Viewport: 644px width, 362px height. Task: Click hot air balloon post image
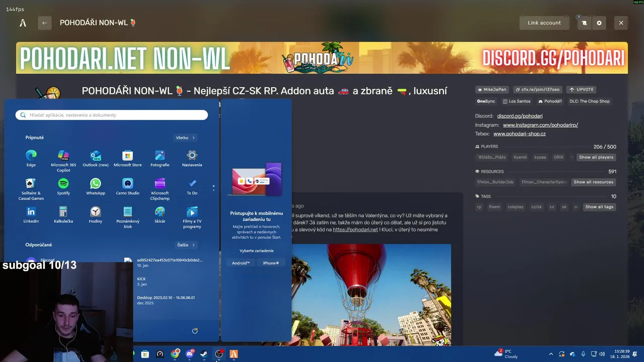click(371, 295)
